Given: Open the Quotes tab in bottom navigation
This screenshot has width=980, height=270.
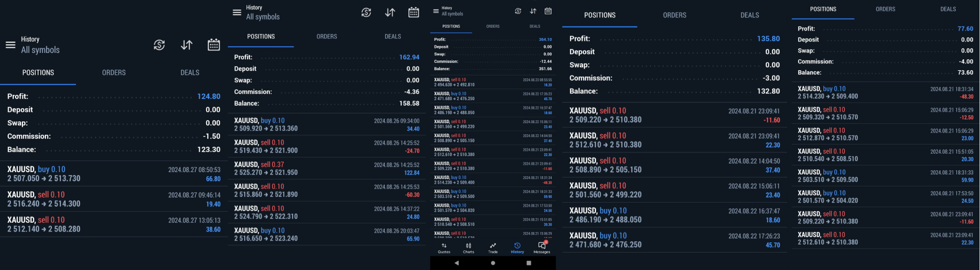Looking at the screenshot, I should tap(444, 248).
